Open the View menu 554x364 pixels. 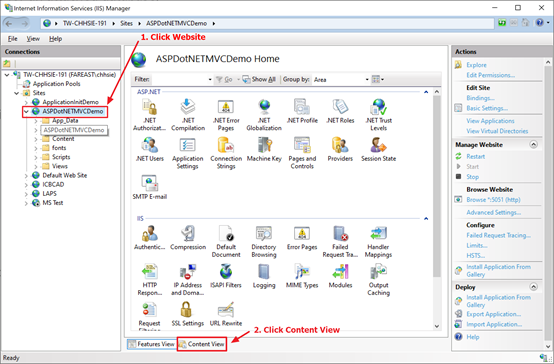(33, 39)
